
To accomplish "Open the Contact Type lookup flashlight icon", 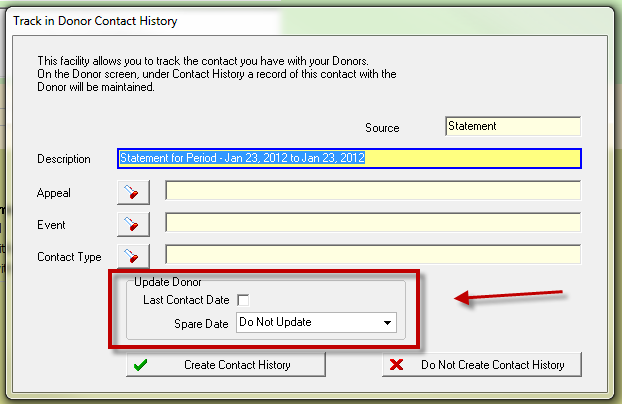I will (133, 255).
